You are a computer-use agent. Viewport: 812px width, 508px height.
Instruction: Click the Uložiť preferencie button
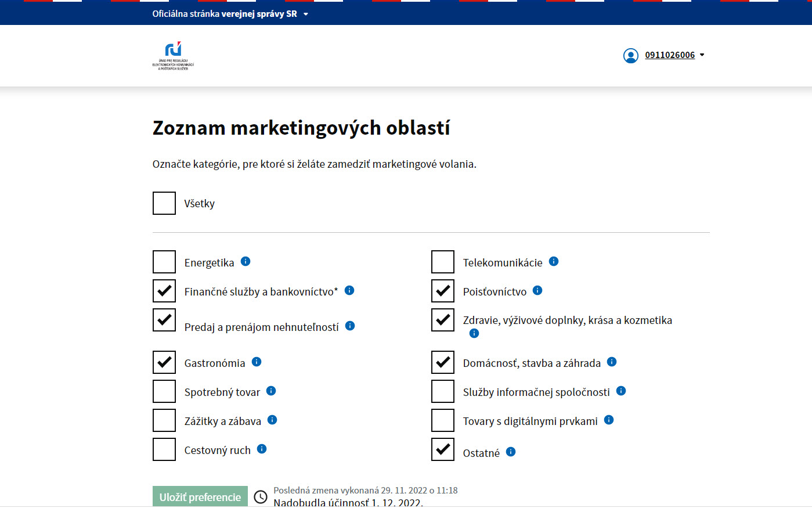(x=200, y=496)
